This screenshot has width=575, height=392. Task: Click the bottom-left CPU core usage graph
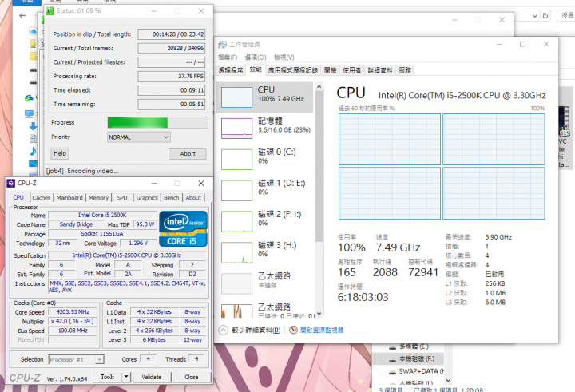(x=390, y=193)
